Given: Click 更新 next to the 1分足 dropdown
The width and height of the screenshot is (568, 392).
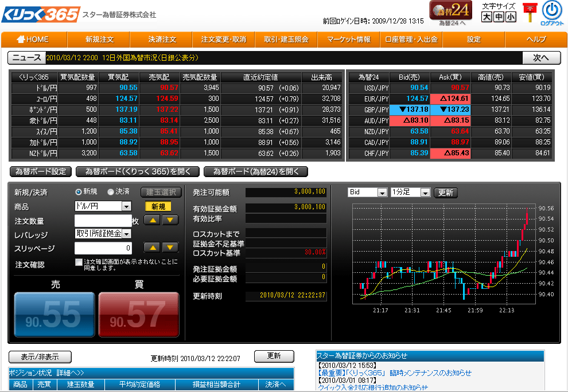Looking at the screenshot, I should tap(446, 193).
